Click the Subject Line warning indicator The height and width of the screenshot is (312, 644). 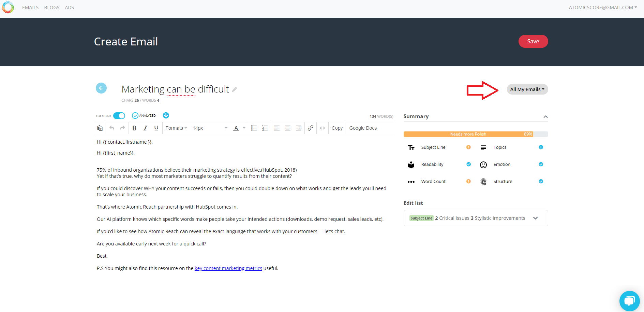[x=468, y=147]
